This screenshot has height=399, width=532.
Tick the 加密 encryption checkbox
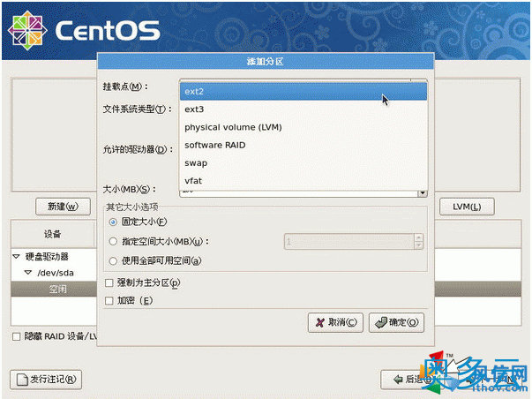point(109,301)
